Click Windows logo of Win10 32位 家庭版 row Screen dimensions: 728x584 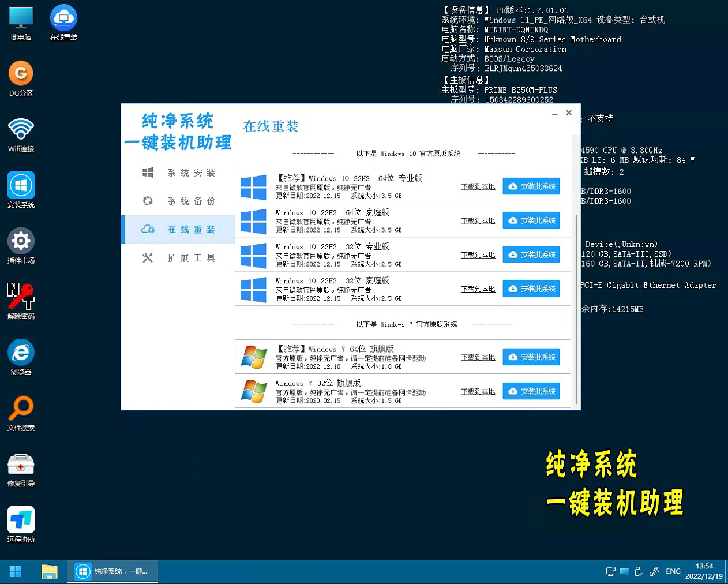pyautogui.click(x=253, y=289)
